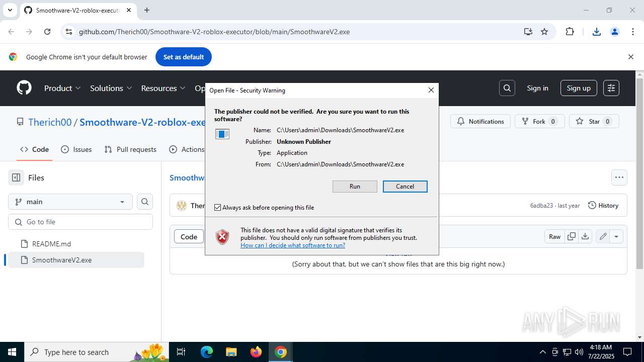
Task: Click Run in the security warning
Action: 355,186
